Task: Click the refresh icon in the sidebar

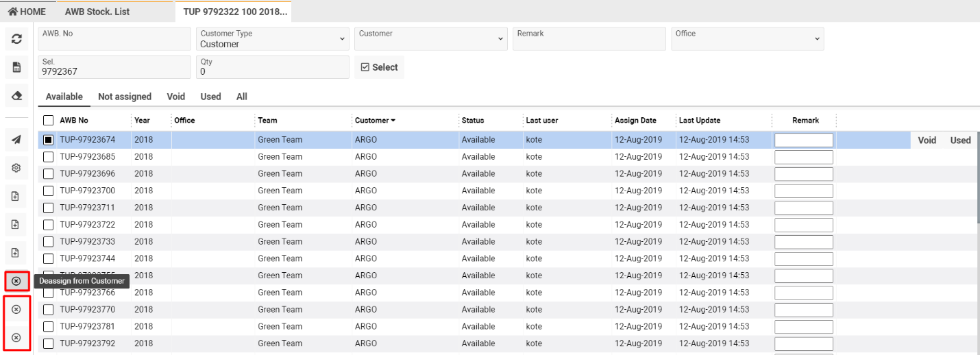Action: [16, 39]
